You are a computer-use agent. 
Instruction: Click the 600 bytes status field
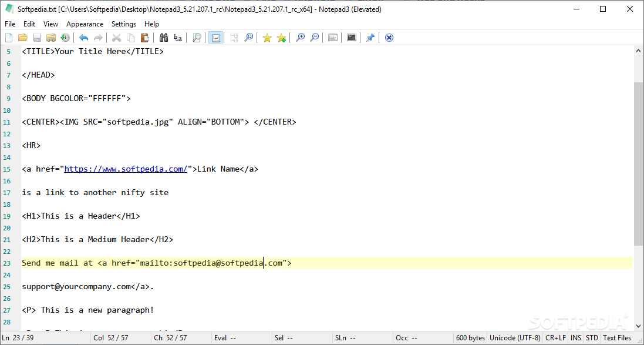[471, 338]
